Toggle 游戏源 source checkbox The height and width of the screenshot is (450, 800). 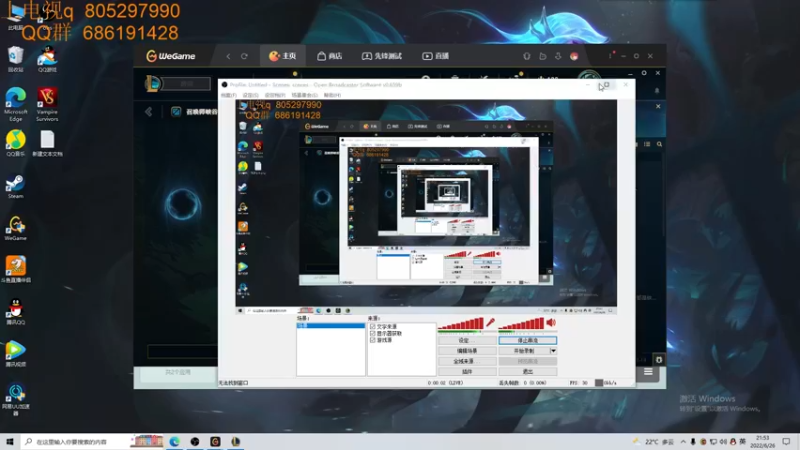pos(372,340)
